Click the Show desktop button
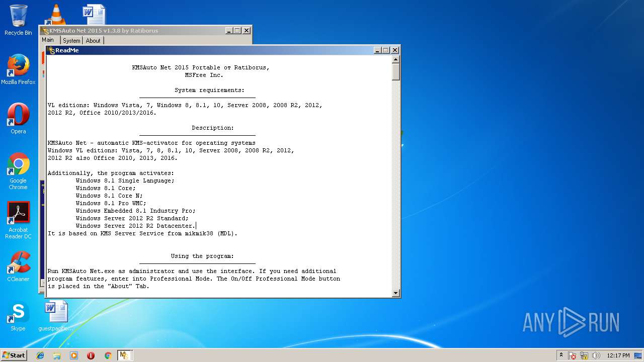 [638, 355]
